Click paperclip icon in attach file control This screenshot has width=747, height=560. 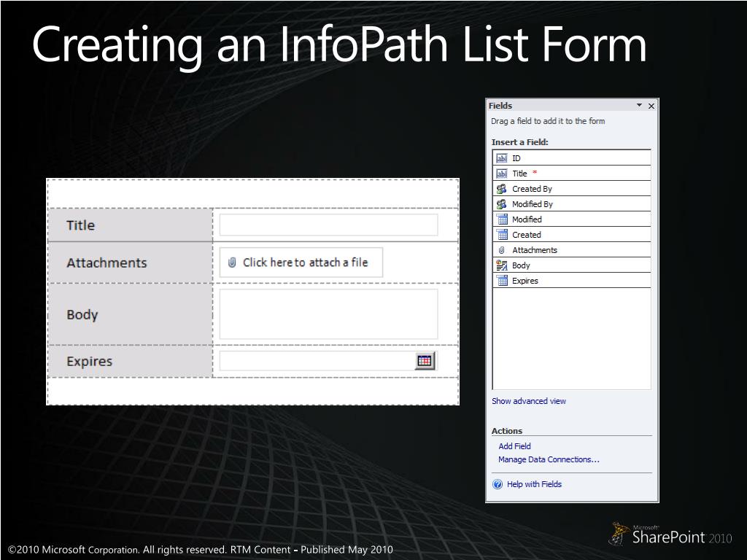(x=232, y=262)
